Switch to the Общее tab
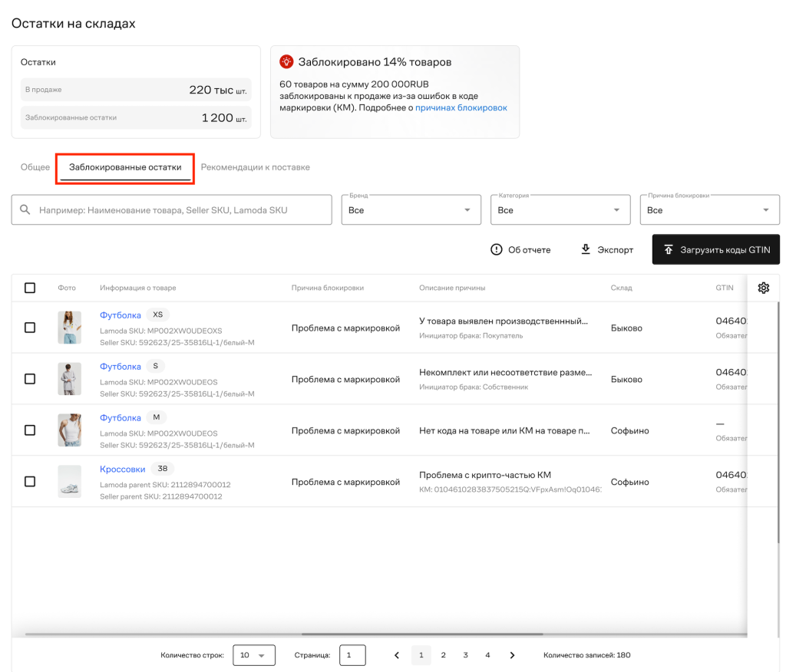The image size is (786, 672). tap(35, 167)
